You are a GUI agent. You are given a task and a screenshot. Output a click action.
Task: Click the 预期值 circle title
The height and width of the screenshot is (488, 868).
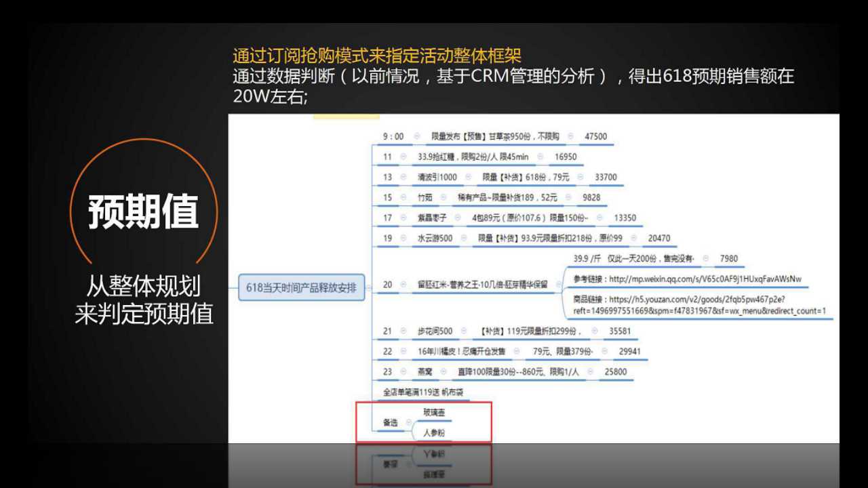click(144, 211)
